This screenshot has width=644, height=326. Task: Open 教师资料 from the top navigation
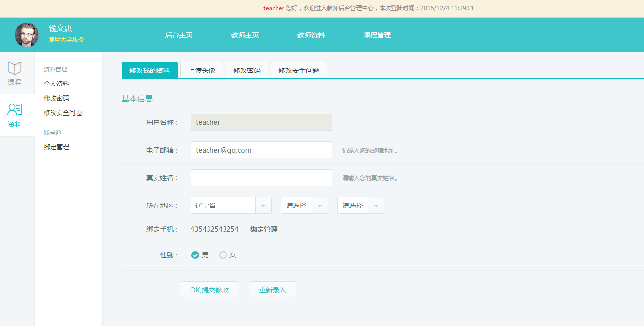coord(311,34)
